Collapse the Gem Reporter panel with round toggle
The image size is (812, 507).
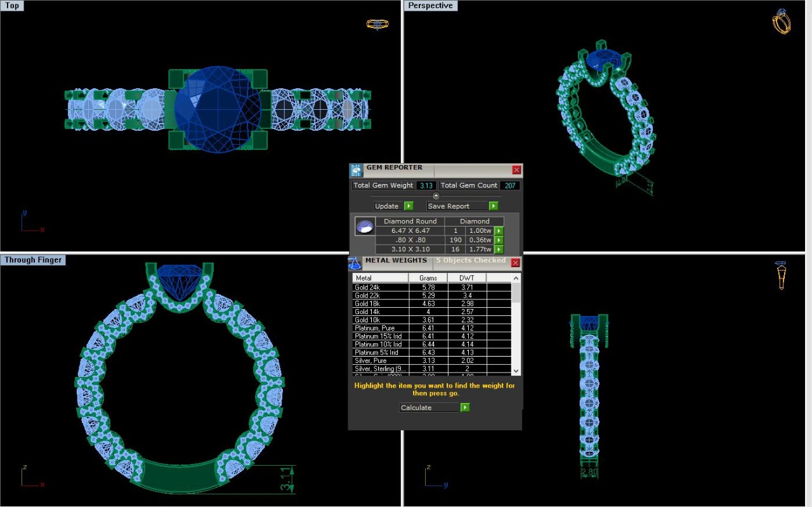tap(436, 196)
